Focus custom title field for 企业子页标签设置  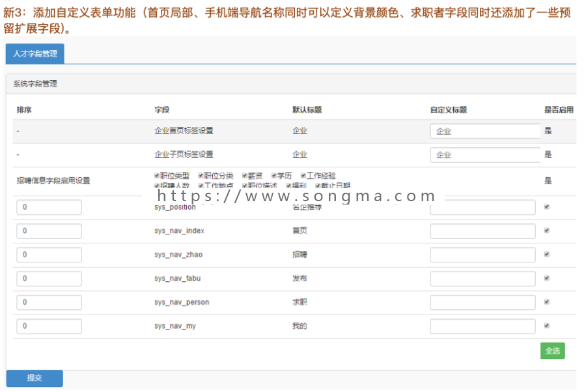485,155
